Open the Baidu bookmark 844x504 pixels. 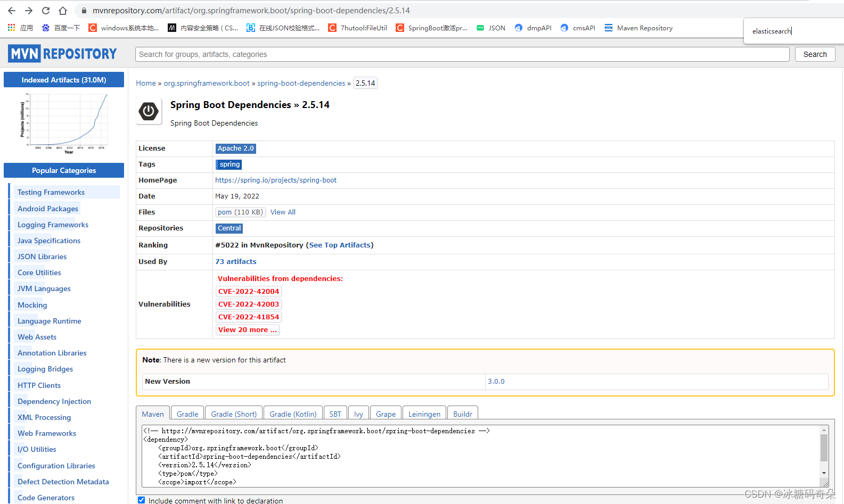(61, 28)
